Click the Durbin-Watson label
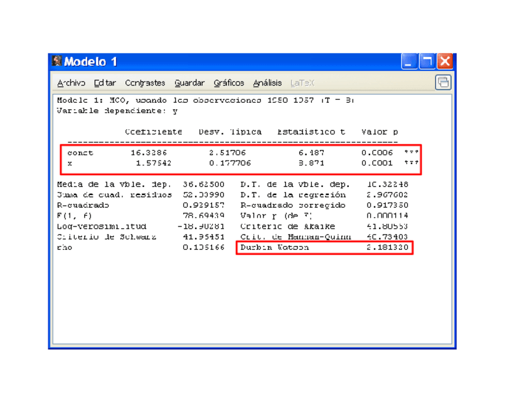The width and height of the screenshot is (532, 399). point(275,247)
